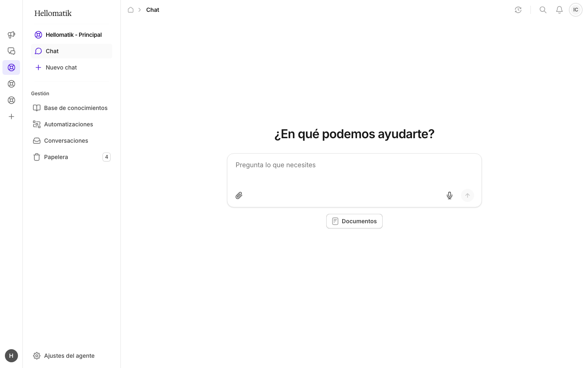Go to Automatizaciones
The width and height of the screenshot is (588, 368).
(71, 124)
